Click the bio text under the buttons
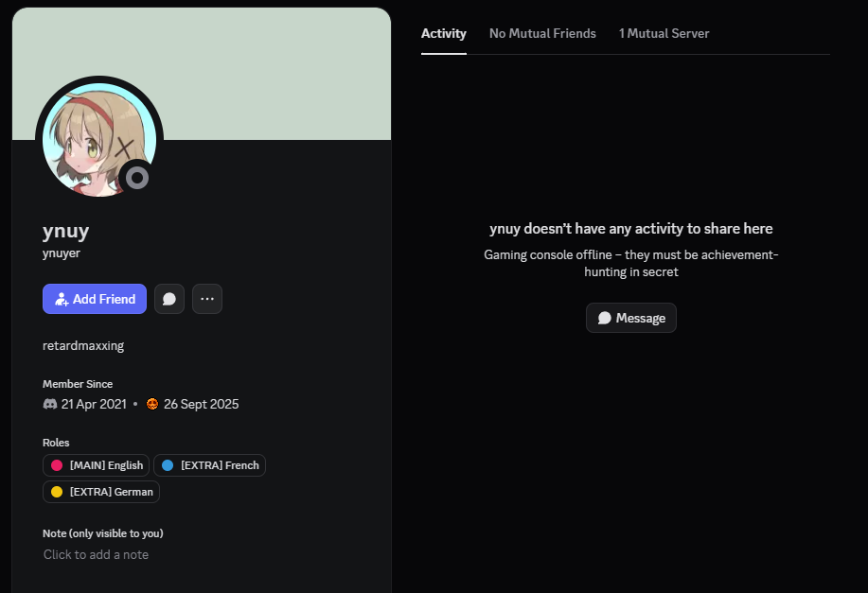The width and height of the screenshot is (868, 593). 83,346
